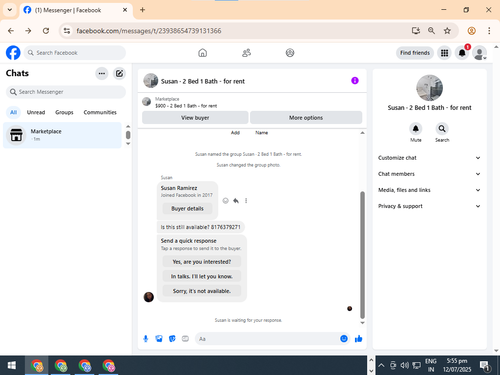This screenshot has width=500, height=375.
Task: Expand the Privacy & support section
Action: (429, 206)
